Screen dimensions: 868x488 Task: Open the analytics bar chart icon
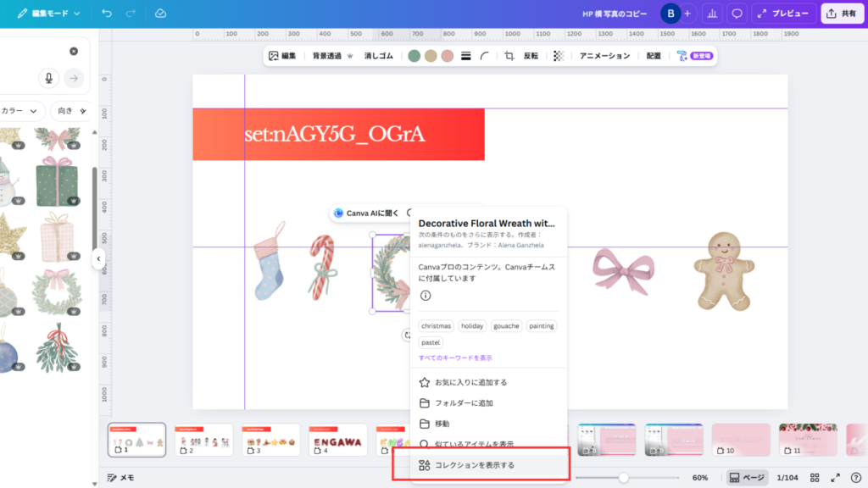tap(712, 14)
